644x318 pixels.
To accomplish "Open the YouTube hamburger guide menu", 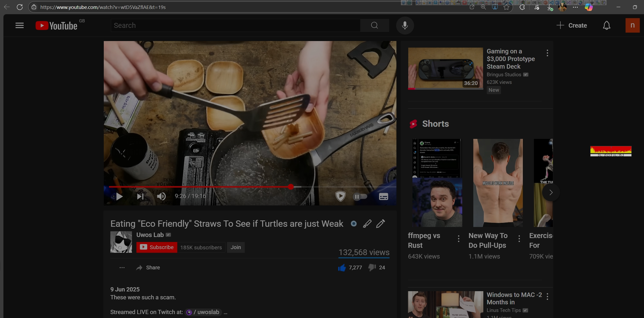I will (19, 26).
